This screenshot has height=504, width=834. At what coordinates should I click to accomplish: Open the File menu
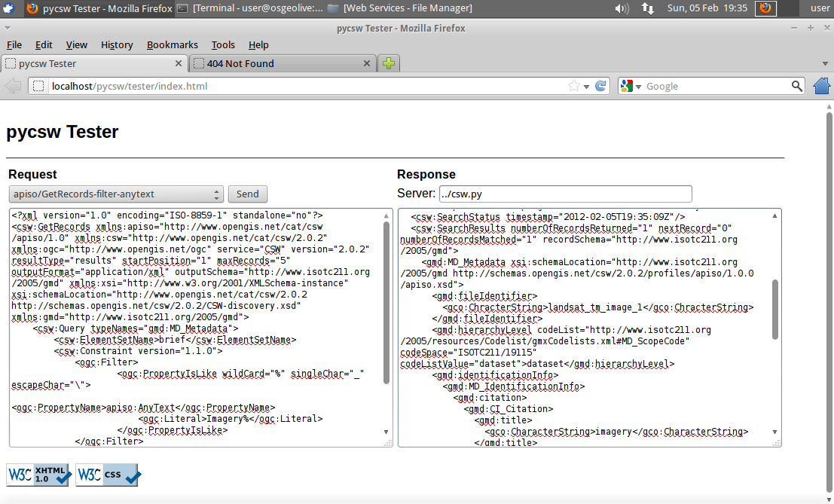pyautogui.click(x=14, y=44)
